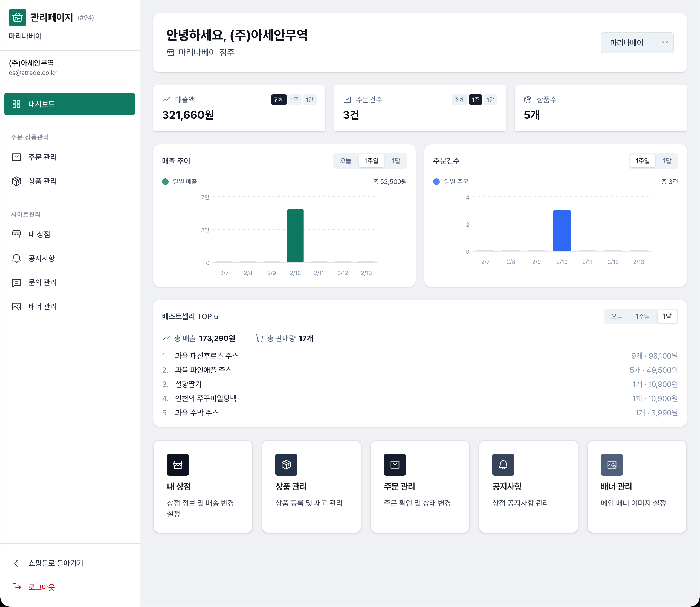Open the 공지사항 quick card
This screenshot has width=700, height=607.
[x=529, y=487]
